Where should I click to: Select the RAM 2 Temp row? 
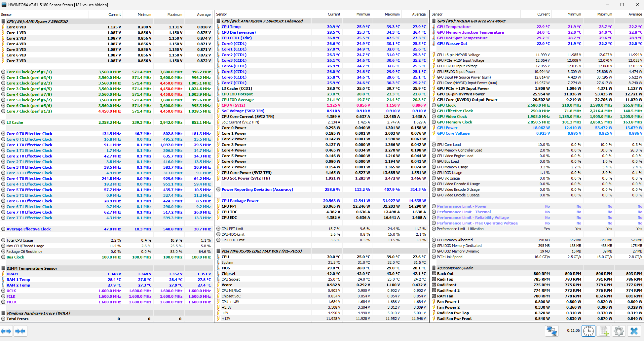tap(106, 285)
